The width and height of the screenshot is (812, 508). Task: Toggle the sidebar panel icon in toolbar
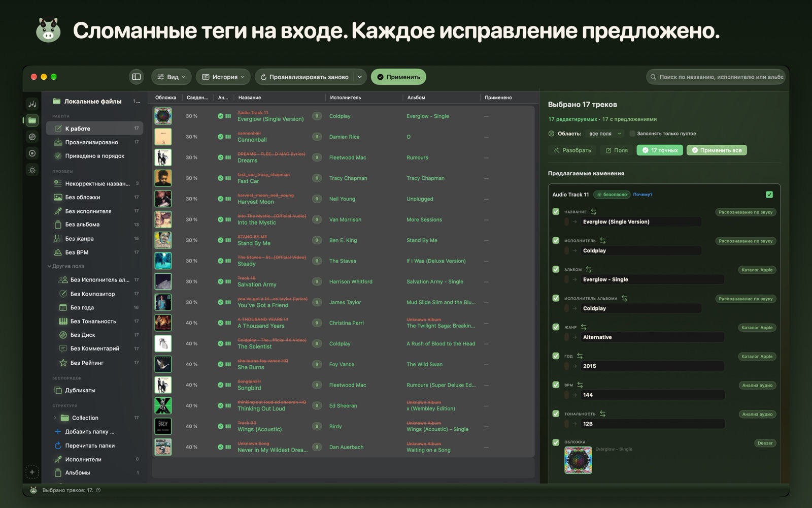pos(137,77)
